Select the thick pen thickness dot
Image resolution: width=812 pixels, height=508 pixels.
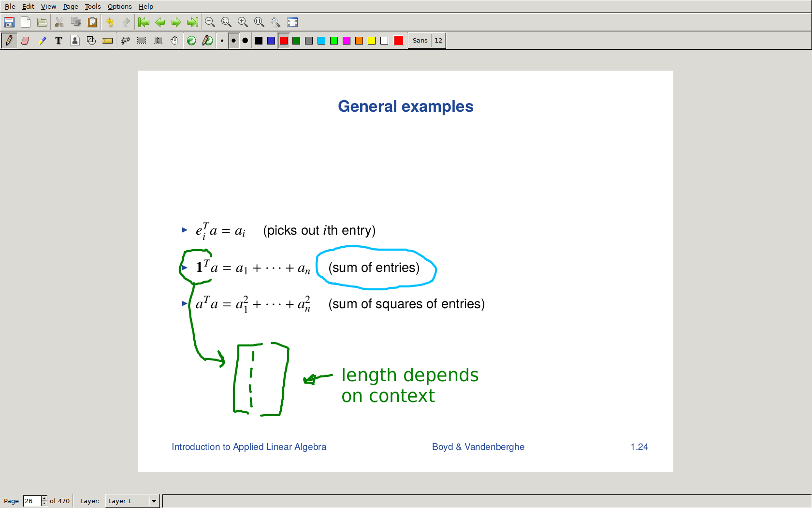(x=245, y=41)
